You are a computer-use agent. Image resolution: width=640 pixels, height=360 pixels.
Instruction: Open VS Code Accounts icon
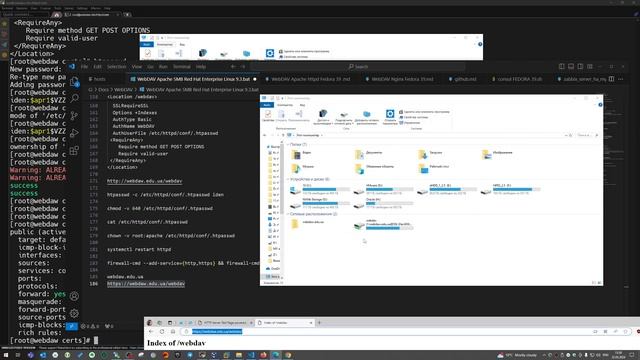[x=74, y=296]
